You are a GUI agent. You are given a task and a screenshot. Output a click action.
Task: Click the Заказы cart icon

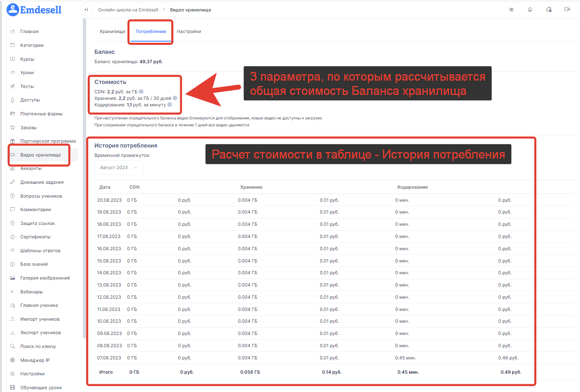tap(12, 128)
